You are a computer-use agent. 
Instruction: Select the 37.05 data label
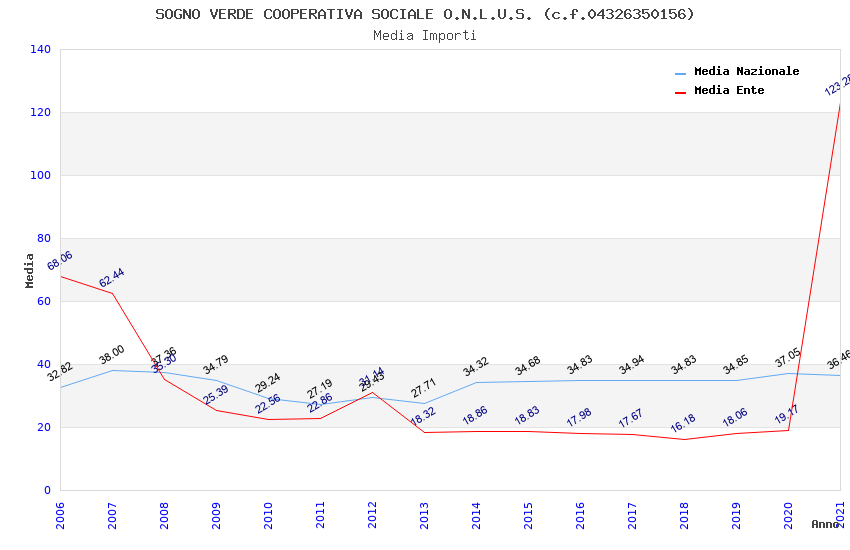coord(788,358)
